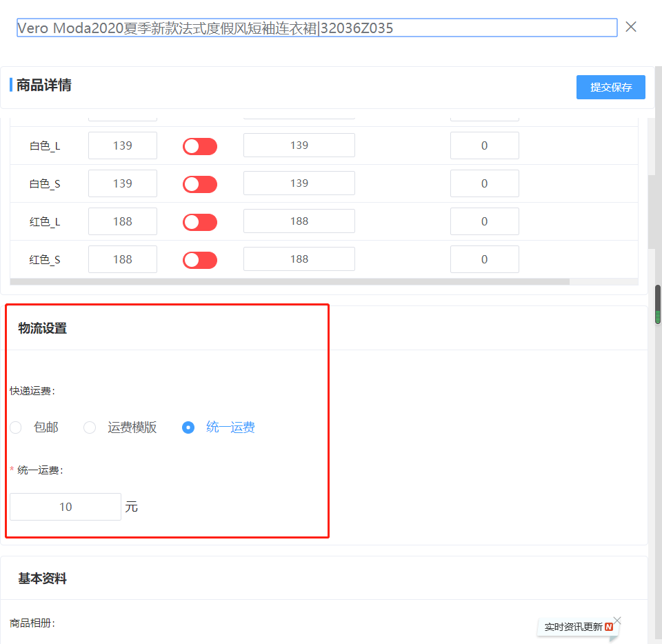662x644 pixels.
Task: Open the 实时资讯更新 news notification
Action: (x=574, y=627)
